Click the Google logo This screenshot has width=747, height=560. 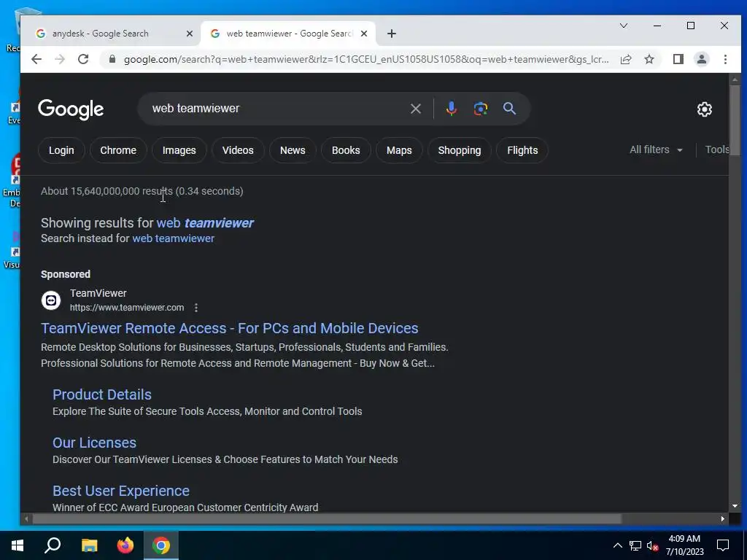(71, 109)
